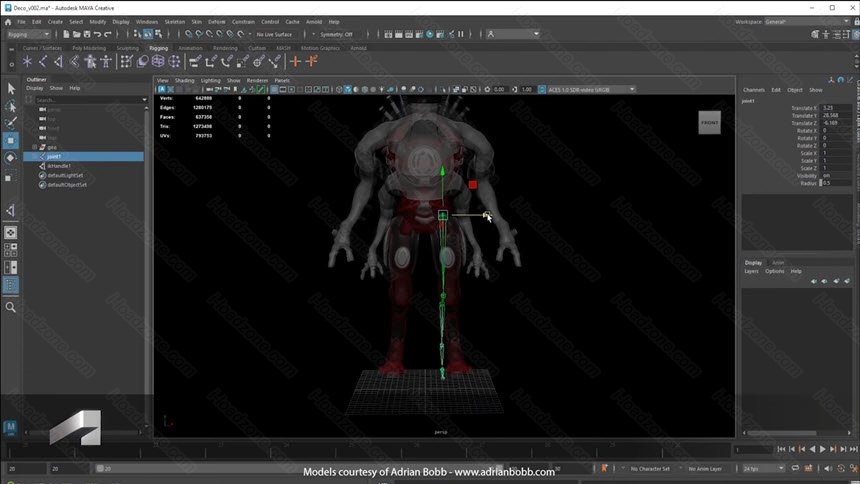Toggle playback loop mode button
Screen dimensions: 860x484
[x=795, y=468]
